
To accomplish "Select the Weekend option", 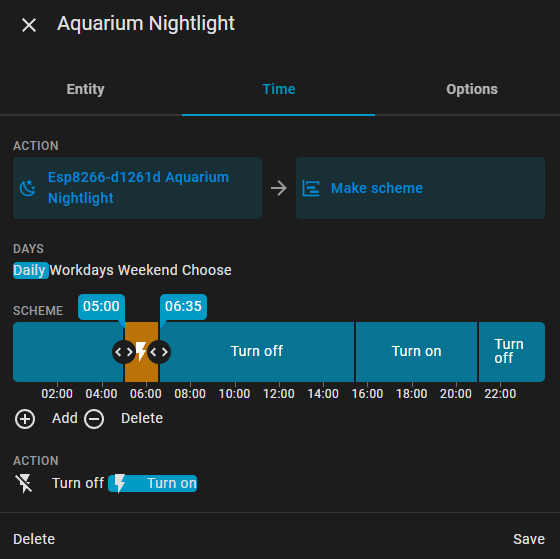I will [x=148, y=270].
